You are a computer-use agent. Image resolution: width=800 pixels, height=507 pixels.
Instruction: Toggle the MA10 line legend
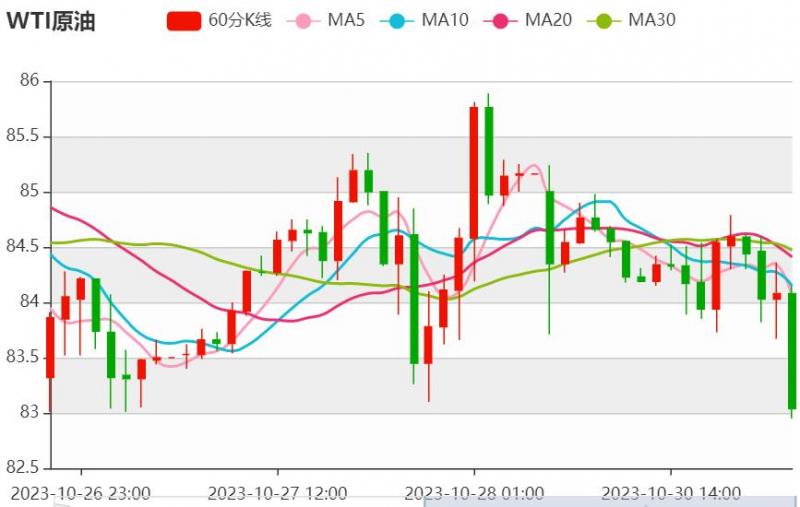[424, 20]
